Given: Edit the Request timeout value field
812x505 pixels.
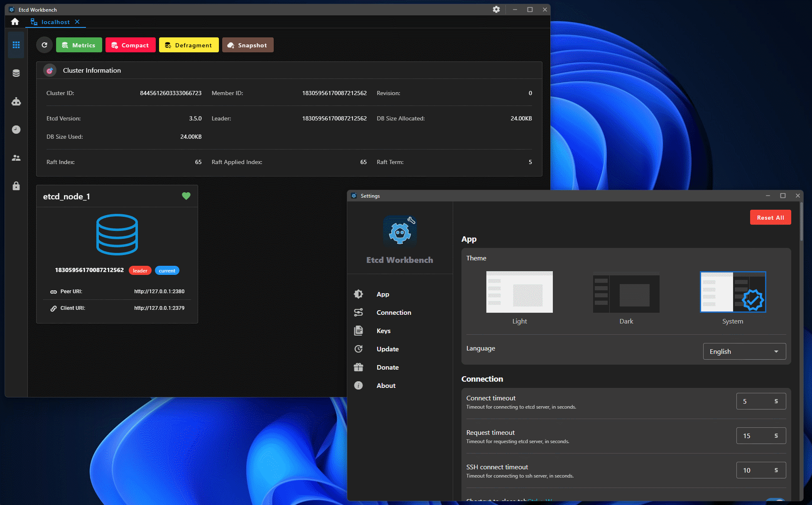Looking at the screenshot, I should (761, 436).
